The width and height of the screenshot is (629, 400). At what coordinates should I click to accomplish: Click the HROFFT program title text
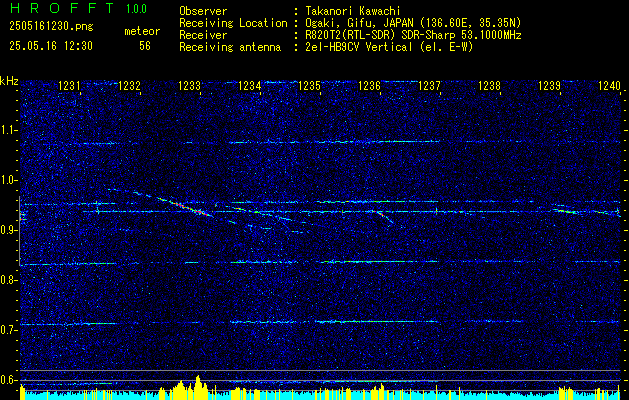61,8
